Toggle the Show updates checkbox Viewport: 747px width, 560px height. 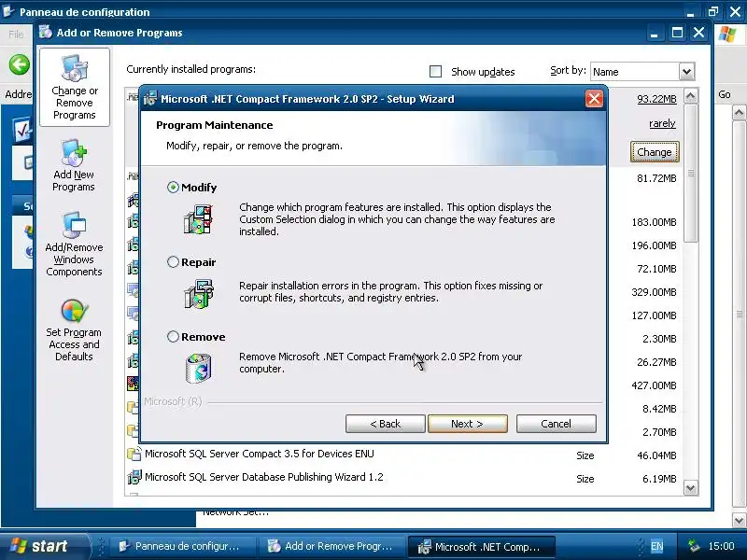pyautogui.click(x=435, y=72)
